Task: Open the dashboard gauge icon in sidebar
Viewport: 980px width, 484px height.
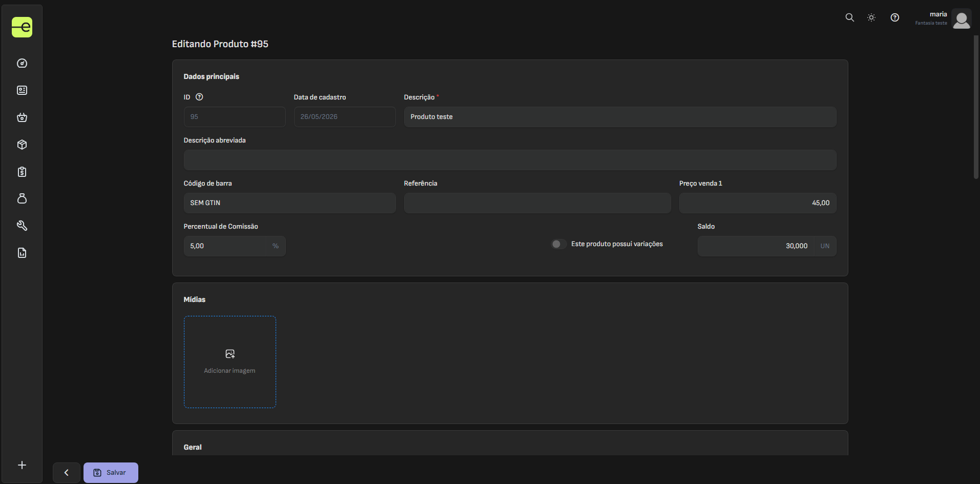Action: [x=22, y=63]
